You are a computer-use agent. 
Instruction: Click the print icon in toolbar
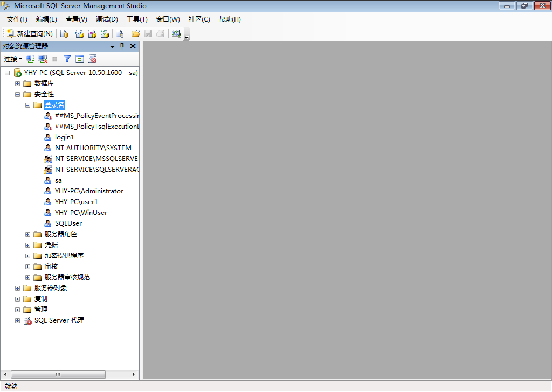point(161,33)
